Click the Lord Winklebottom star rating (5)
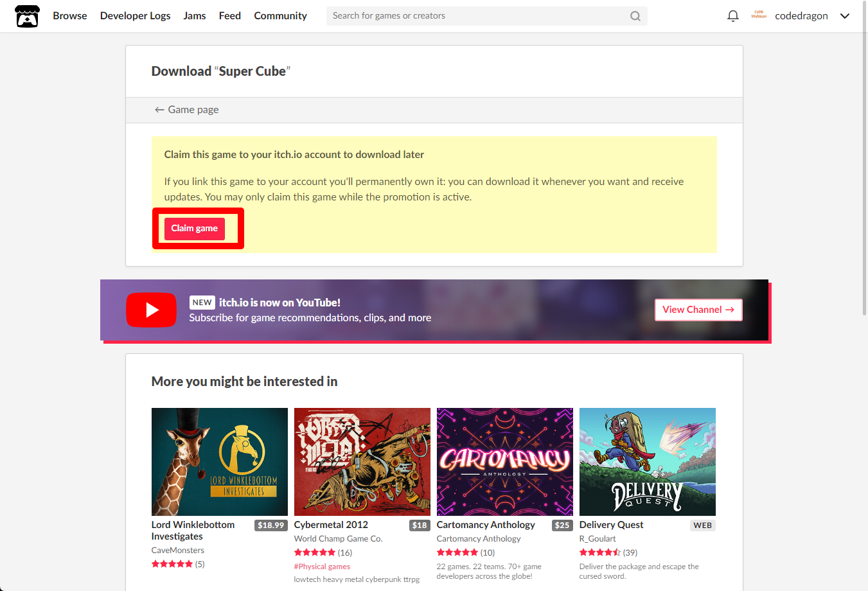This screenshot has height=591, width=868. pyautogui.click(x=178, y=564)
